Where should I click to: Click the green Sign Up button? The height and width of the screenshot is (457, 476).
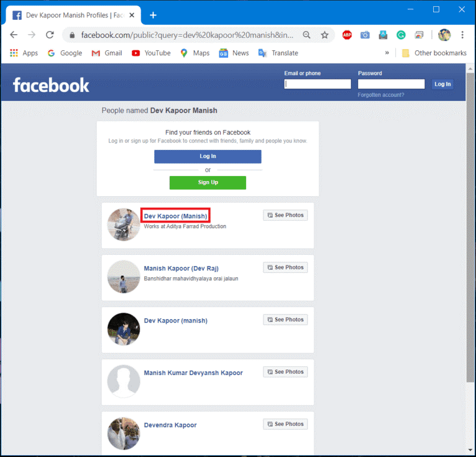tap(208, 182)
